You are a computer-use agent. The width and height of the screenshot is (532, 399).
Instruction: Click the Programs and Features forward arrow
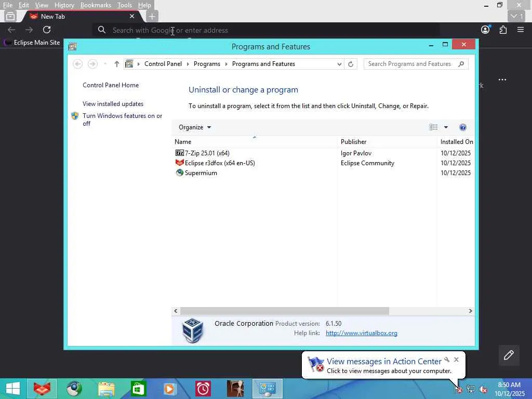pos(92,64)
